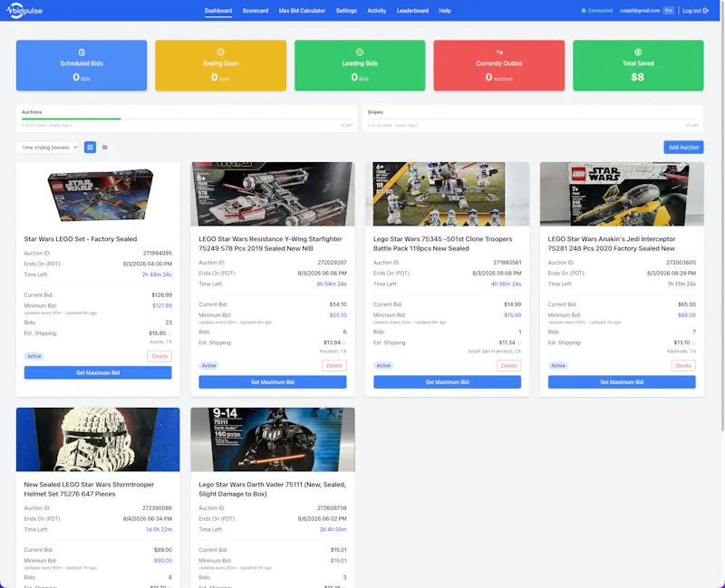This screenshot has width=725, height=588.
Task: Delete the 501st Clone Troopers auction
Action: click(x=508, y=366)
